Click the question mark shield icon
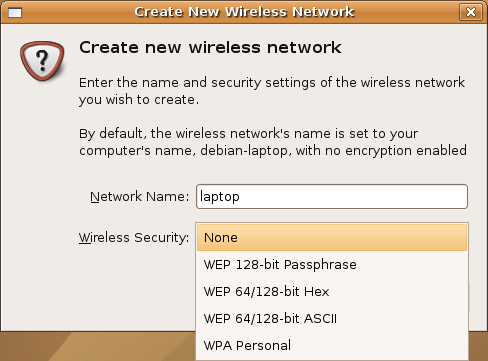Screen dimensions: 488x361 (42, 61)
